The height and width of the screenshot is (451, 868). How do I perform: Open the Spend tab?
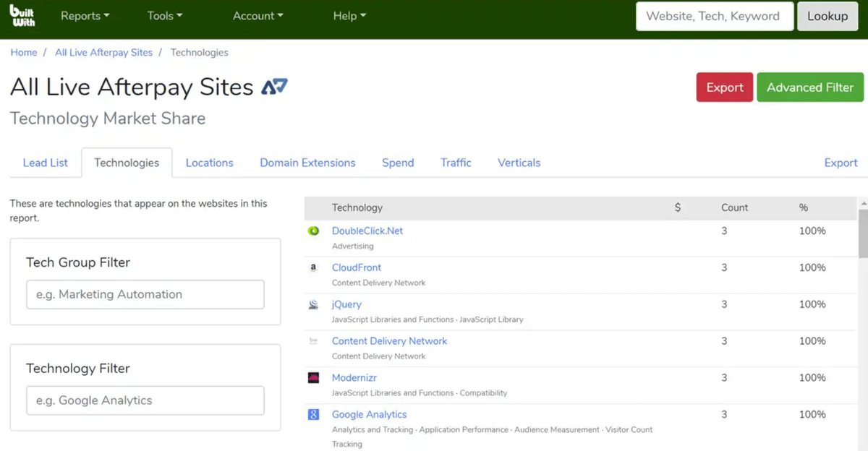(x=398, y=163)
